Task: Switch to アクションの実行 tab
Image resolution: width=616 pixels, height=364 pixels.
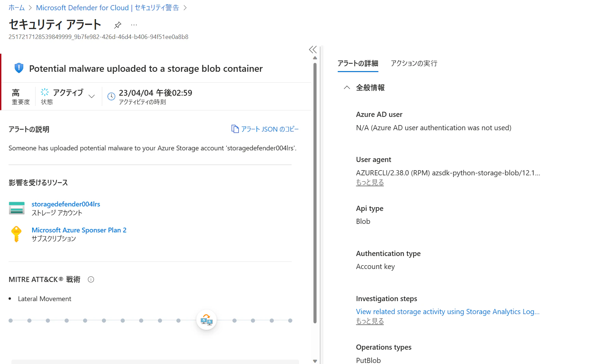Action: [414, 63]
